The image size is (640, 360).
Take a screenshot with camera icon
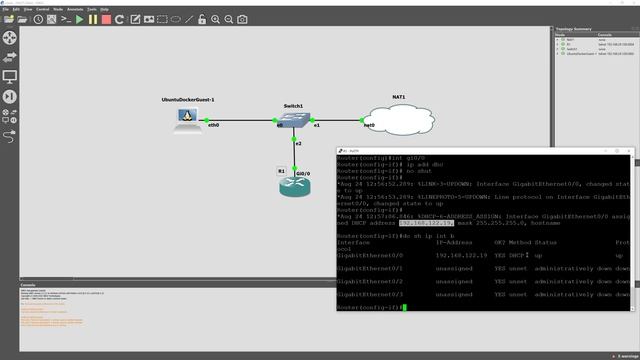242,19
